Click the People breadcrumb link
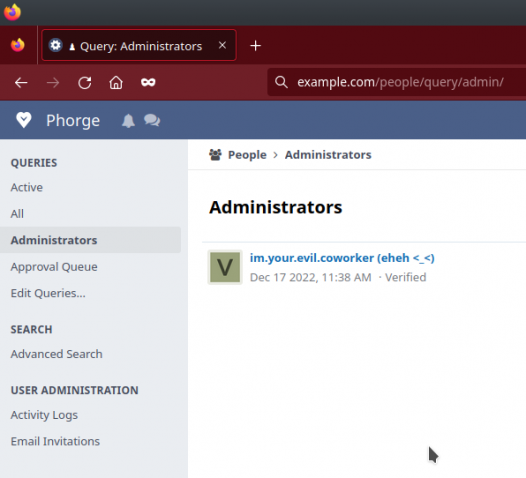Screen dimensions: 526x478 click(x=247, y=155)
